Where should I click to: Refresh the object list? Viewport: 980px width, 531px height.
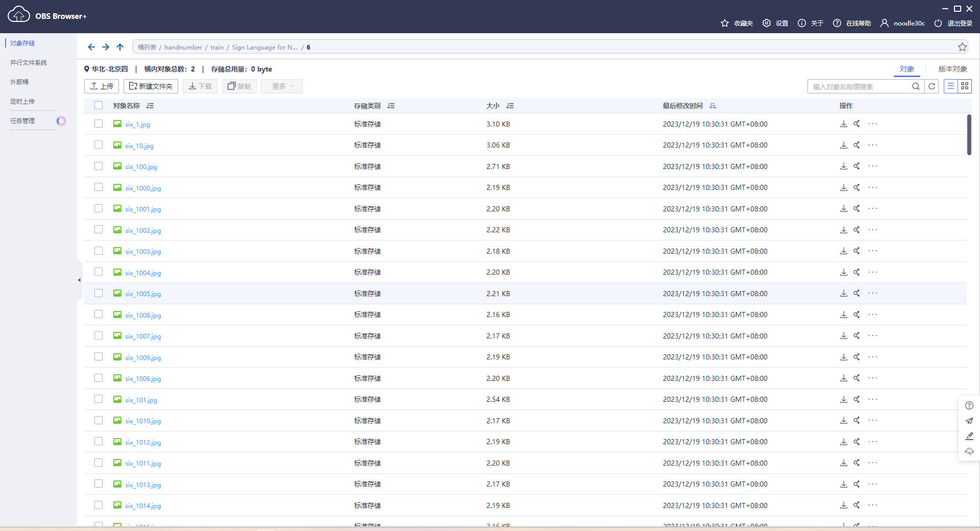932,86
